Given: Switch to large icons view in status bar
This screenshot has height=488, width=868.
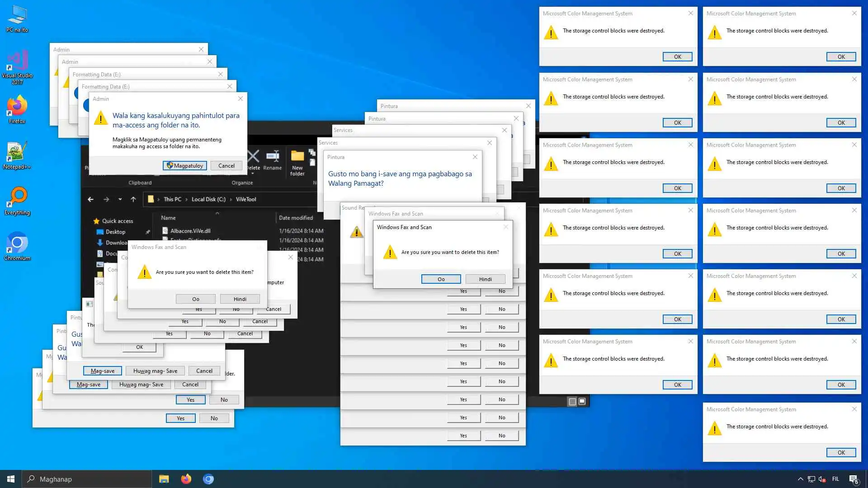Looking at the screenshot, I should pyautogui.click(x=582, y=401).
